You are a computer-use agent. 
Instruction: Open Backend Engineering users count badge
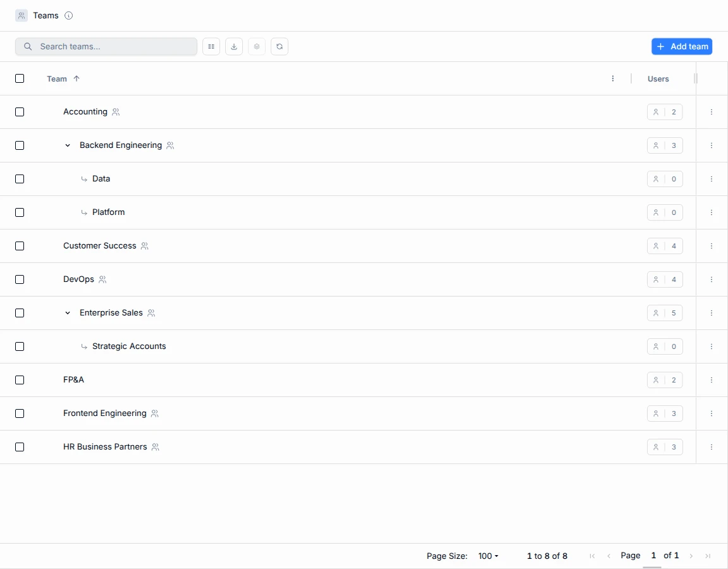point(665,145)
